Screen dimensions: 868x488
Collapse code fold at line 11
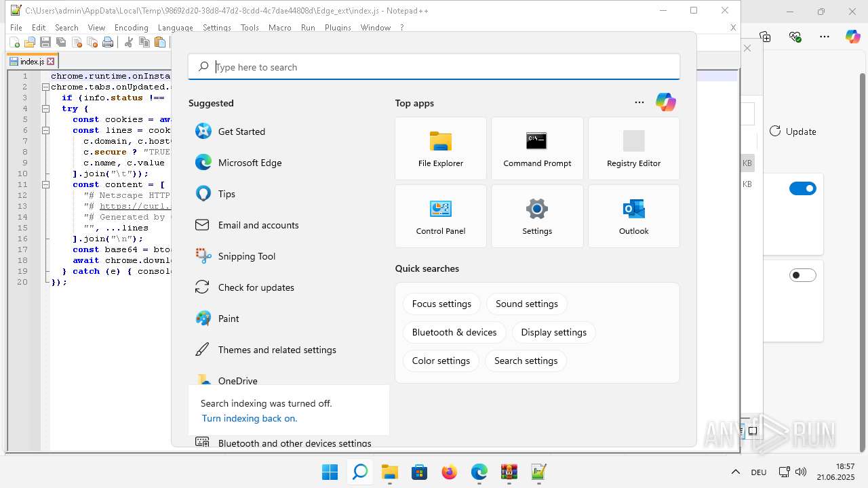tap(45, 184)
